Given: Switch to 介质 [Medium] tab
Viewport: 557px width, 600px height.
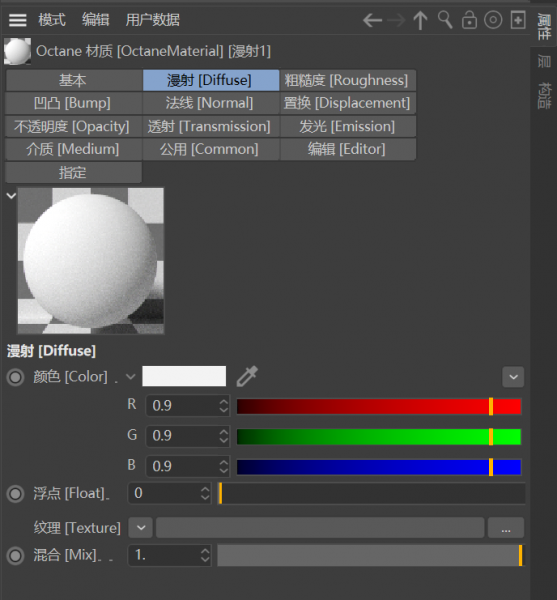Looking at the screenshot, I should tap(73, 149).
